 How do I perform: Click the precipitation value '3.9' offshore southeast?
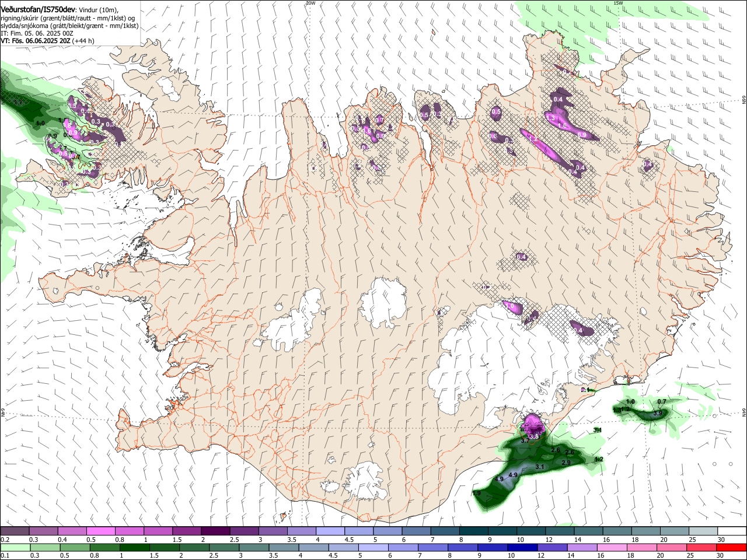pos(658,414)
